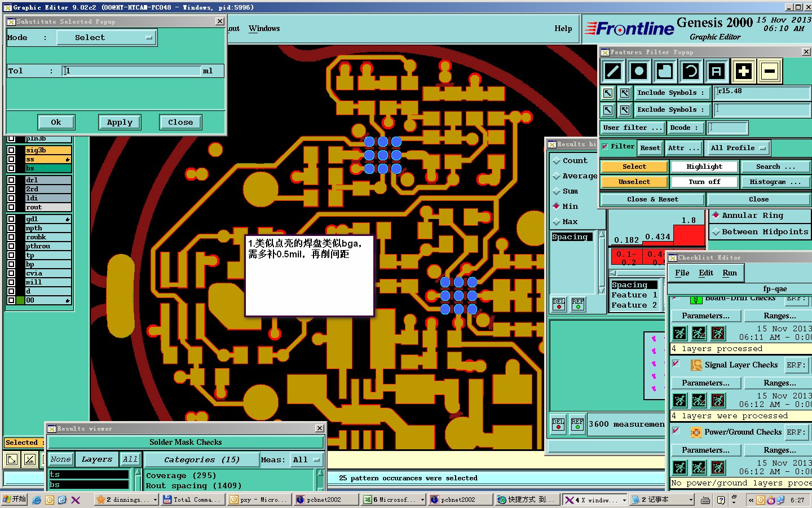The image size is (812, 508).
Task: Expand 2 dinnings taskbar group arrow
Action: [155, 500]
